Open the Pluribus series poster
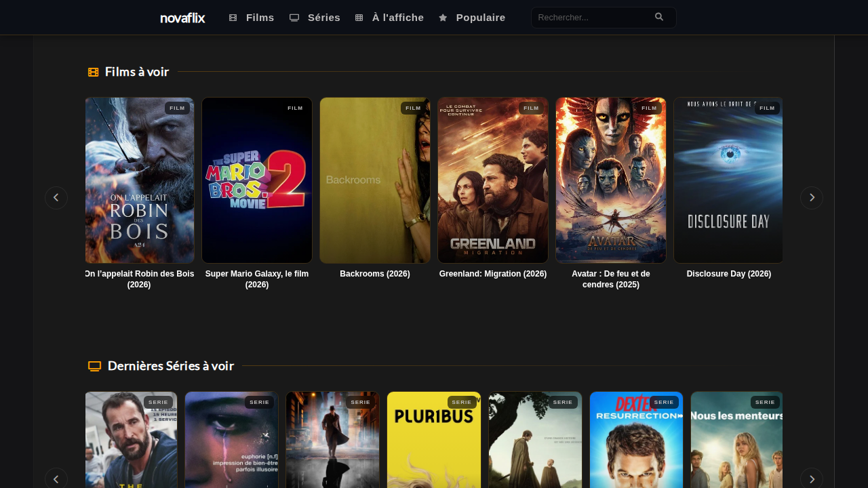This screenshot has height=488, width=868. point(434,440)
